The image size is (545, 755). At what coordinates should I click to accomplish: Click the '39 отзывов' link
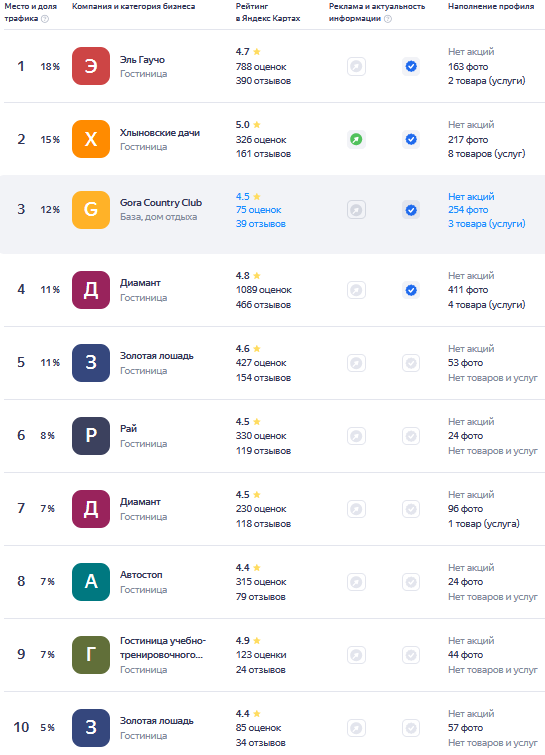point(260,224)
